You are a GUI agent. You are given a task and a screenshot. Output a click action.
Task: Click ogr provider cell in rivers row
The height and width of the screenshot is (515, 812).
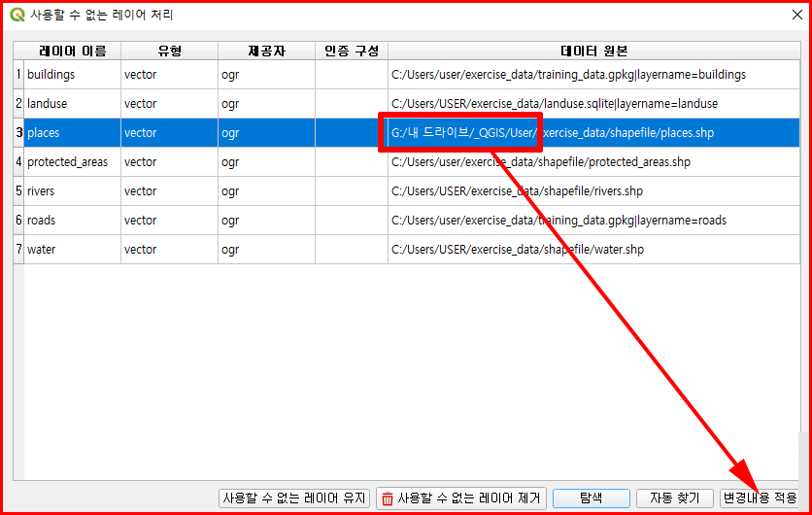coord(266,190)
